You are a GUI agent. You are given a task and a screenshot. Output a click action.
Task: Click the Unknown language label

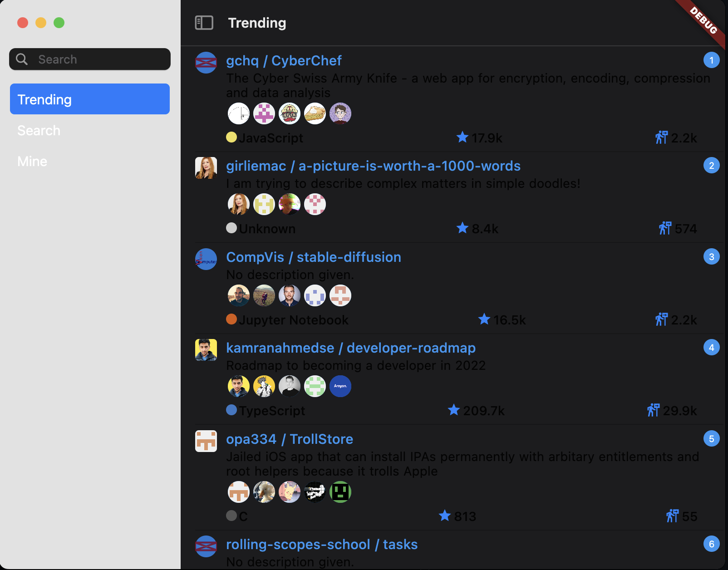click(x=267, y=229)
